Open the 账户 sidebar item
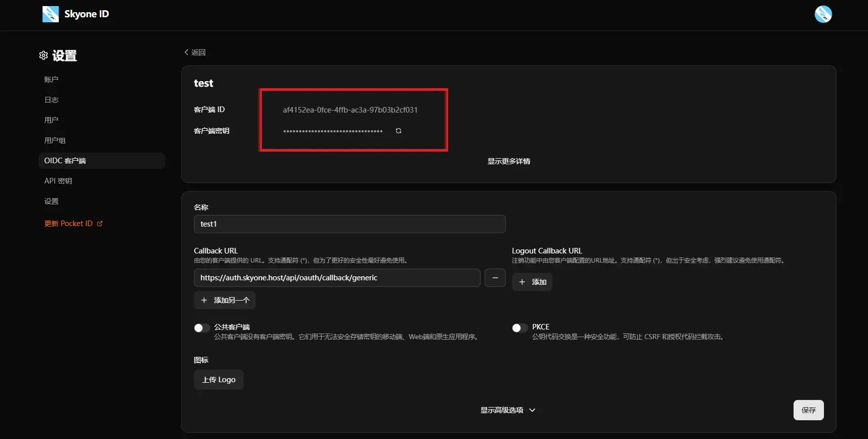This screenshot has width=868, height=439. (x=51, y=80)
